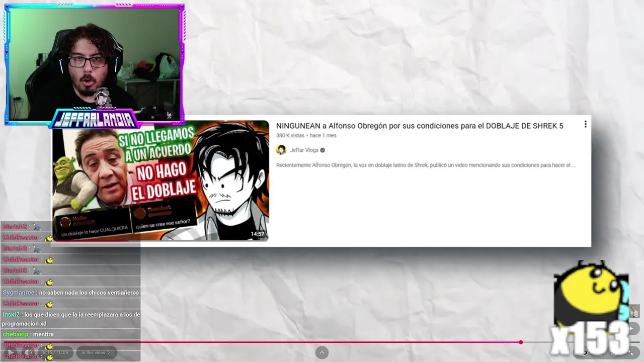Click the small channel watermark thumbnail at right

634,311
